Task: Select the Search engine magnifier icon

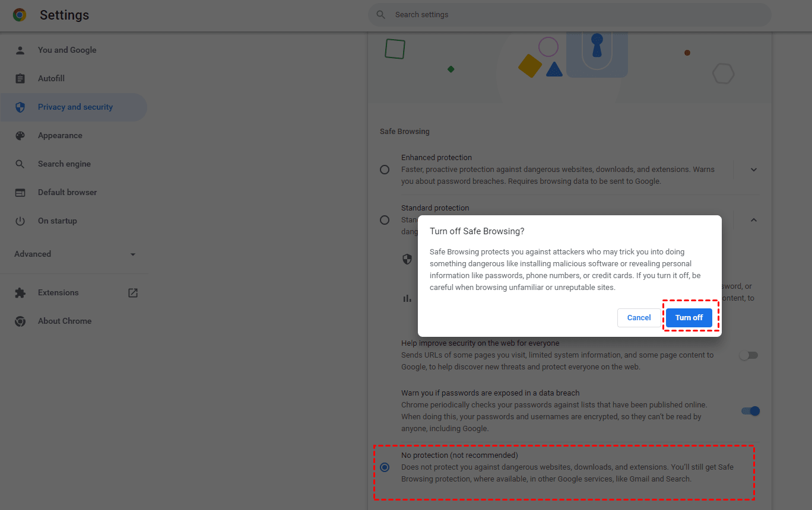Action: coord(20,164)
